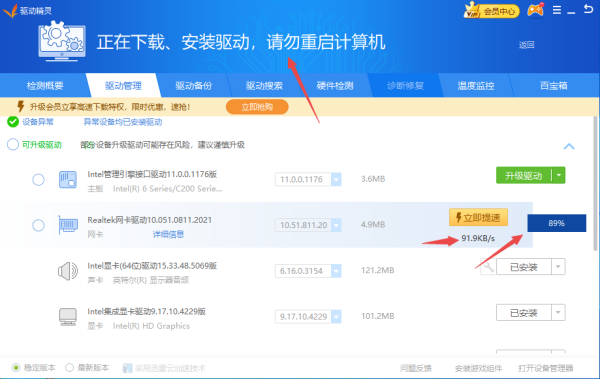Click the speaker sound card icon
Screen dimensions: 600x379
pyautogui.click(x=68, y=271)
